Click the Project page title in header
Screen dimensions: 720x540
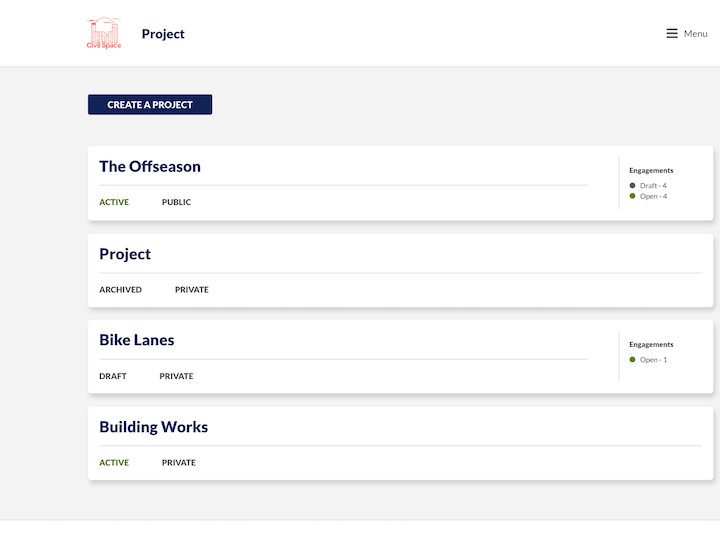[x=163, y=34]
